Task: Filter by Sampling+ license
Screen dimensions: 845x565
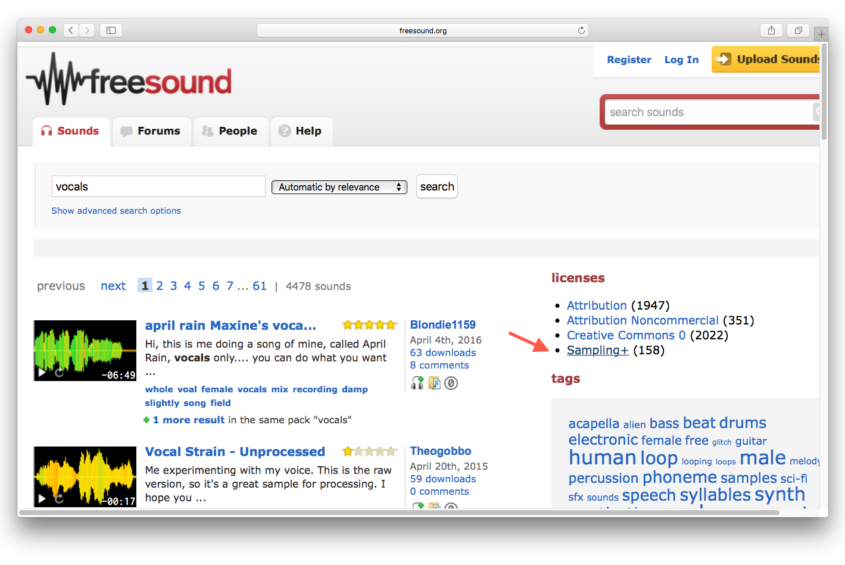Action: tap(598, 350)
